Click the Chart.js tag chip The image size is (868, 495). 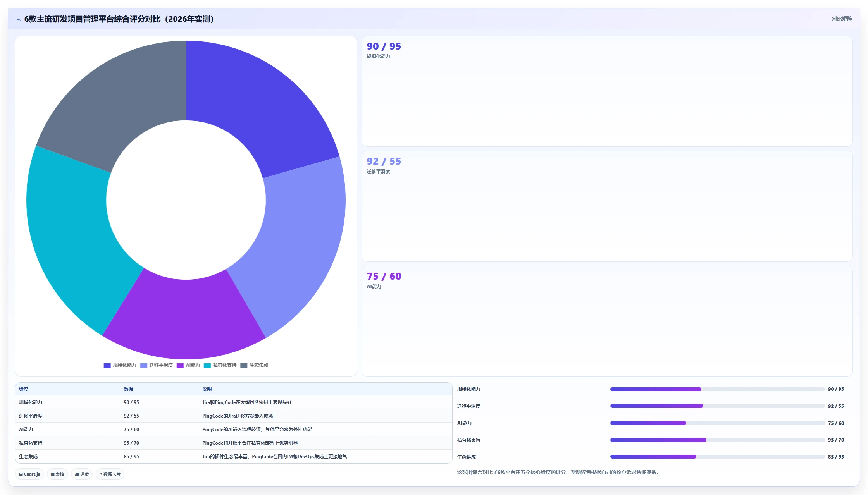(29, 474)
